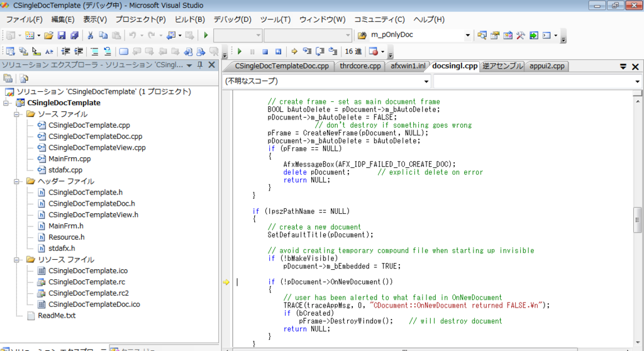Select CSingleDocTemplate.rc2 resource file
Image resolution: width=644 pixels, height=351 pixels.
(89, 293)
